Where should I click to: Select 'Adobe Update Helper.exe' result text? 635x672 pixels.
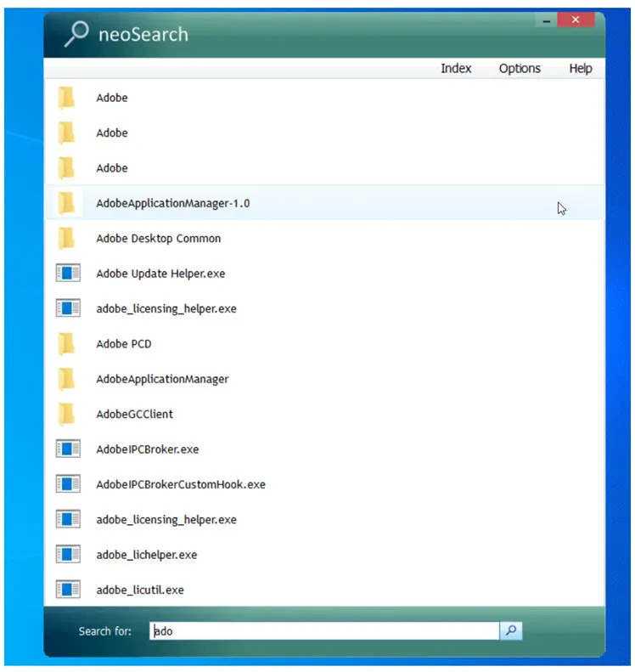pyautogui.click(x=160, y=274)
